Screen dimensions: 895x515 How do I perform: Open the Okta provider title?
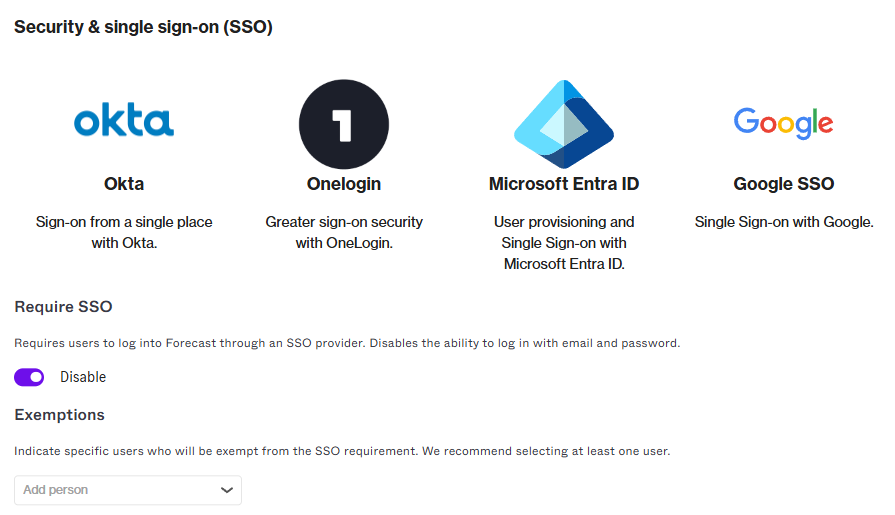coord(124,184)
